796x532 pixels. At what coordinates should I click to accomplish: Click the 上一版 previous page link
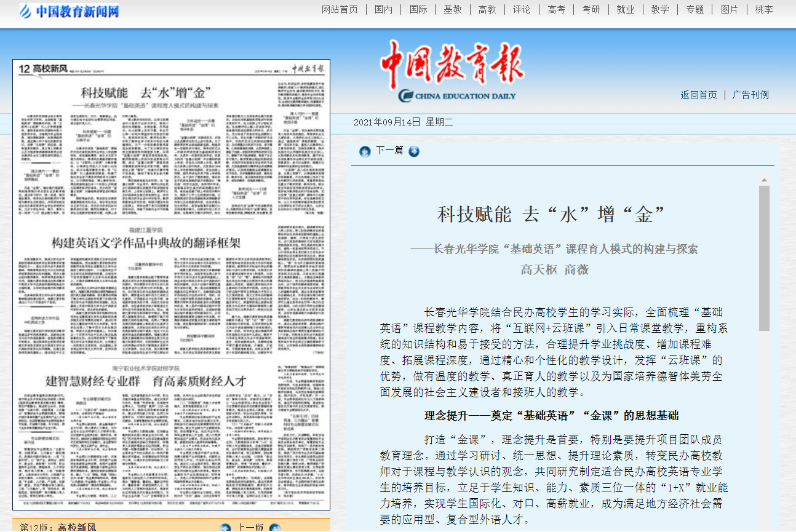251,527
